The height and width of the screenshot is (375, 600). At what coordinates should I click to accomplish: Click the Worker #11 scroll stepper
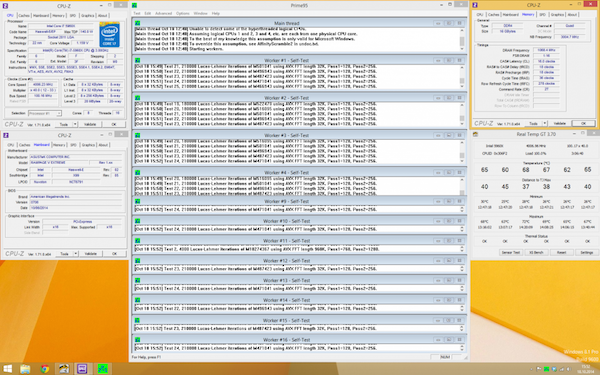click(x=462, y=249)
